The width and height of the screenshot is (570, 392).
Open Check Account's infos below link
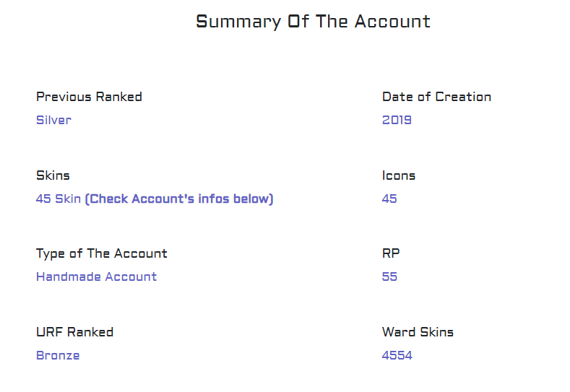(179, 199)
